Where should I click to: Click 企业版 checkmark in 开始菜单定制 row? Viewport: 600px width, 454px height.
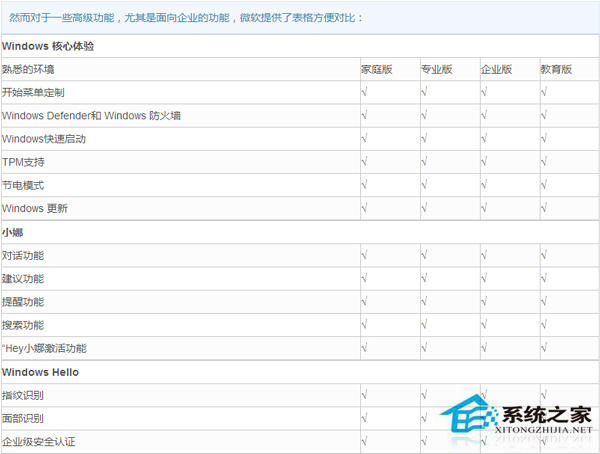(484, 92)
